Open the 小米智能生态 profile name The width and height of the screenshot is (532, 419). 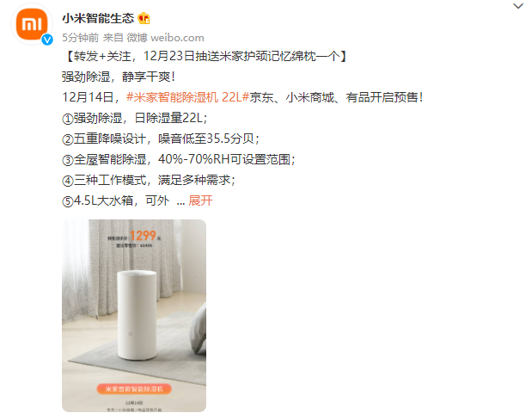(x=98, y=18)
